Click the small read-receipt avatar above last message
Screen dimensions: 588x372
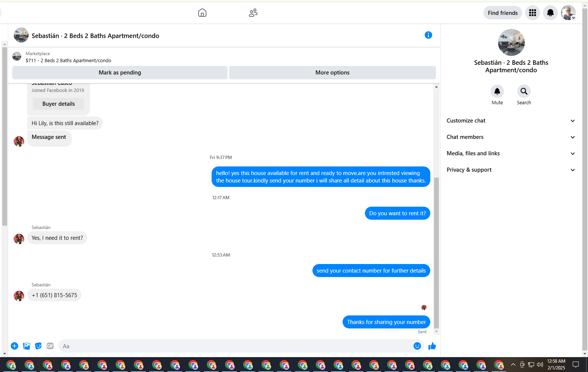[x=424, y=308]
